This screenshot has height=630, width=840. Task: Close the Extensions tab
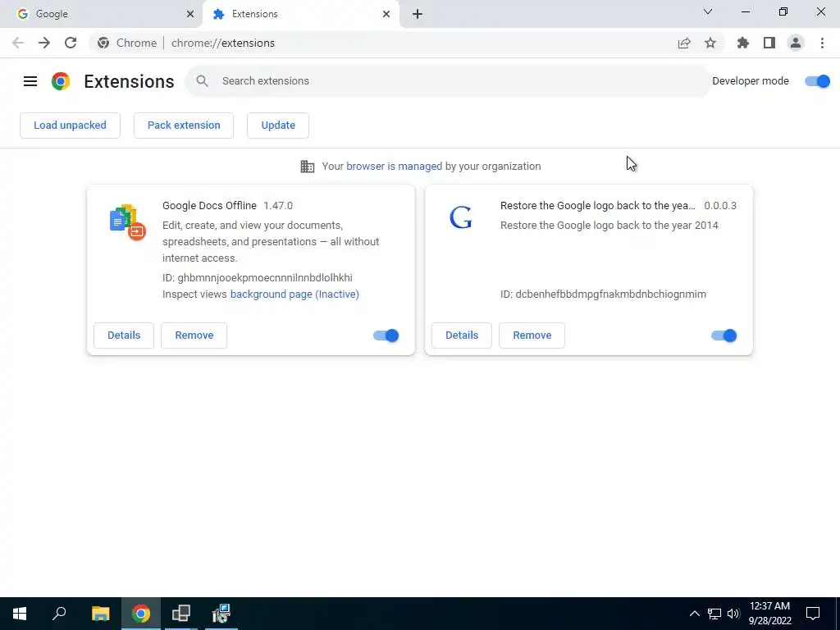pyautogui.click(x=386, y=14)
